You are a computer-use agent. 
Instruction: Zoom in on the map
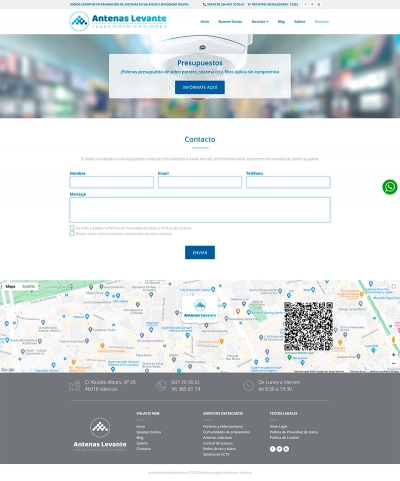pos(393,355)
